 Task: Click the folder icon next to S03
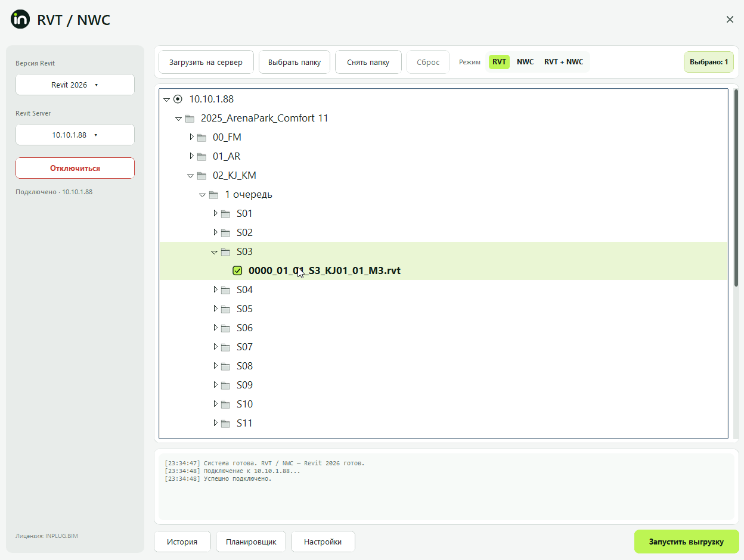click(x=225, y=252)
